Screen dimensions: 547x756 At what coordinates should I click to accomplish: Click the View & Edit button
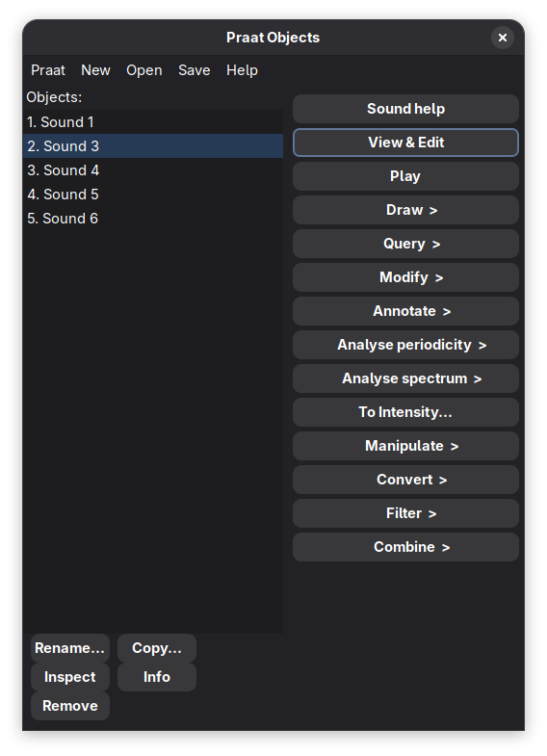pyautogui.click(x=405, y=143)
